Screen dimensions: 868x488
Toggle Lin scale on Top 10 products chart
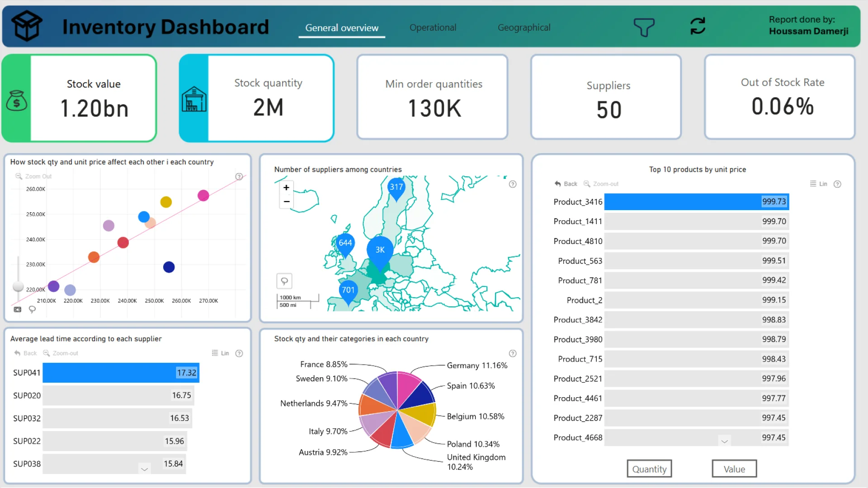(818, 184)
